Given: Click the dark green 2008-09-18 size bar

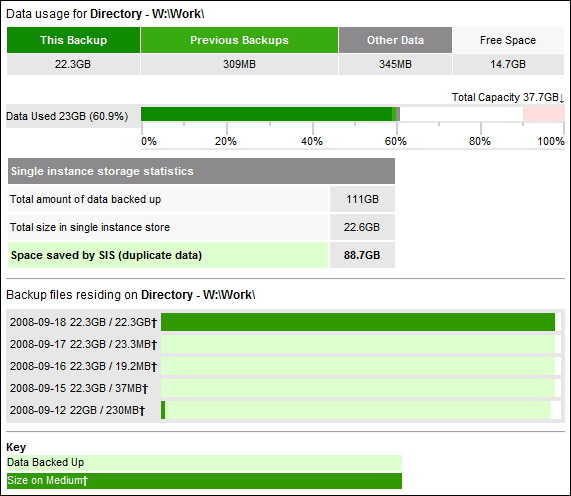Looking at the screenshot, I should pyautogui.click(x=358, y=322).
